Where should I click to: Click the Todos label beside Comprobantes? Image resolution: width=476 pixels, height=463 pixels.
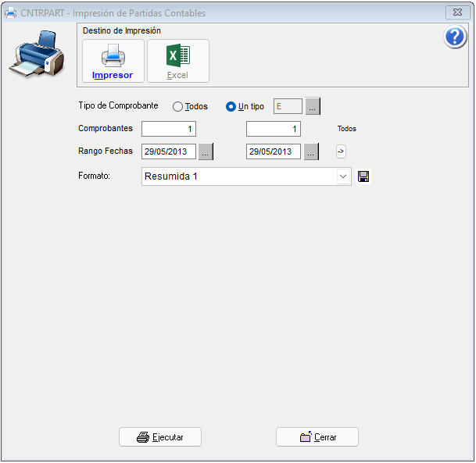tap(347, 129)
